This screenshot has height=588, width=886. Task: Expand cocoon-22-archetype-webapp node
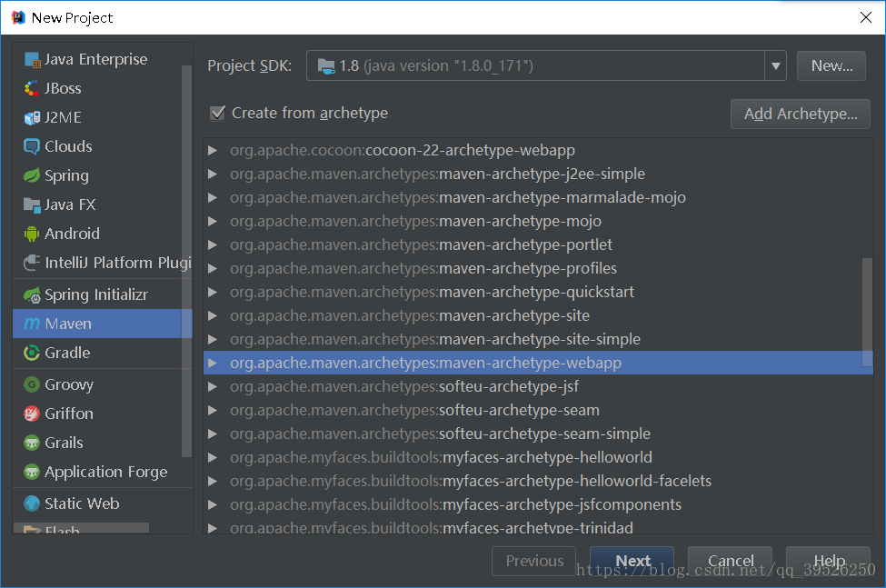[x=213, y=150]
